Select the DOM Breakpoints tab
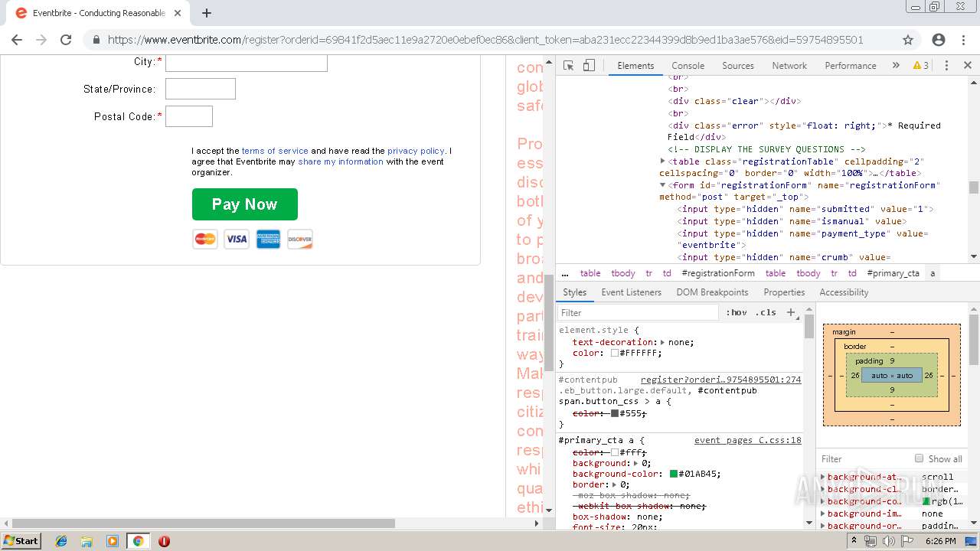980x551 pixels. click(x=712, y=292)
